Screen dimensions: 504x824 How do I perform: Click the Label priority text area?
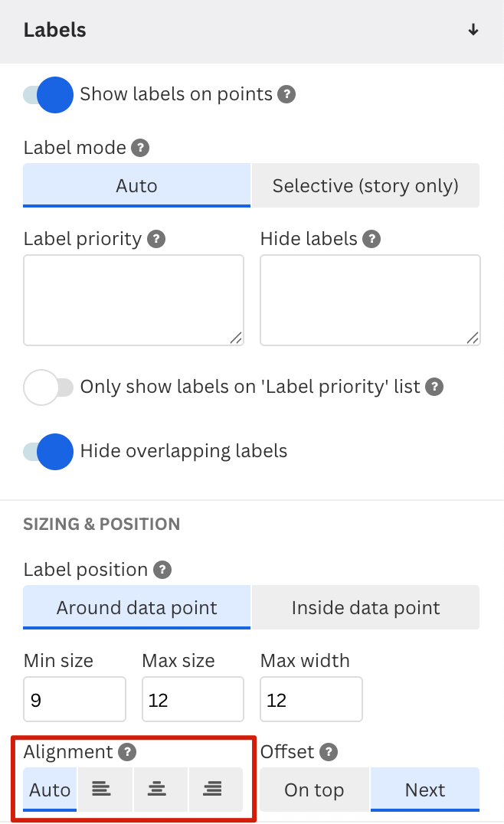133,300
